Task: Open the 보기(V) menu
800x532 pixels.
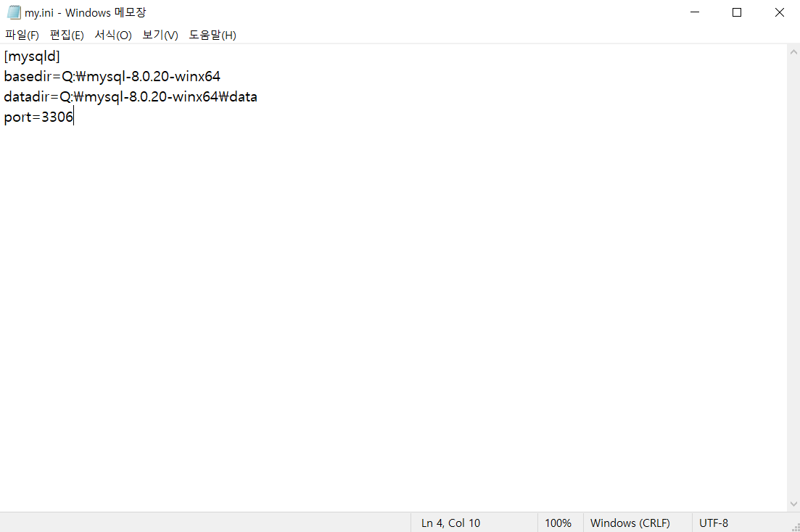Action: tap(160, 35)
